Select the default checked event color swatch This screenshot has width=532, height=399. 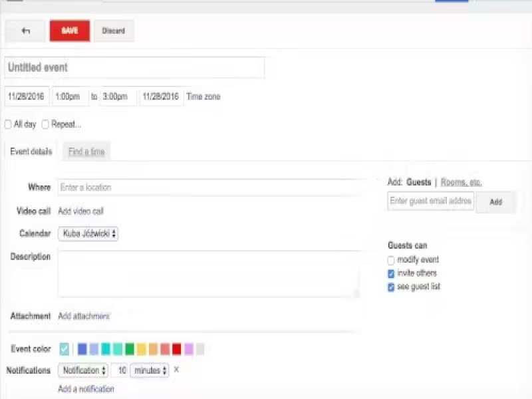(x=64, y=348)
